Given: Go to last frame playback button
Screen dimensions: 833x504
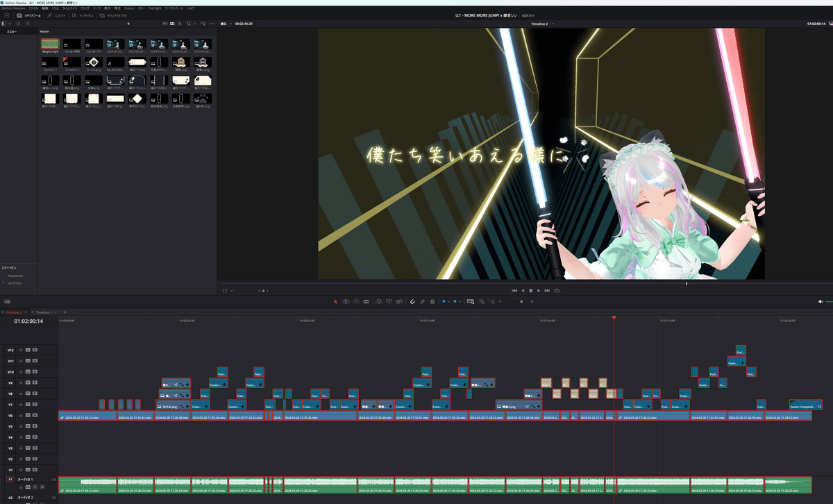Looking at the screenshot, I should tap(547, 290).
